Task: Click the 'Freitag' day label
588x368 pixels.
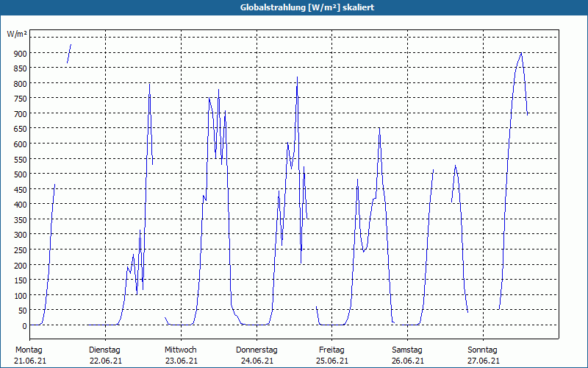Action: click(x=332, y=350)
